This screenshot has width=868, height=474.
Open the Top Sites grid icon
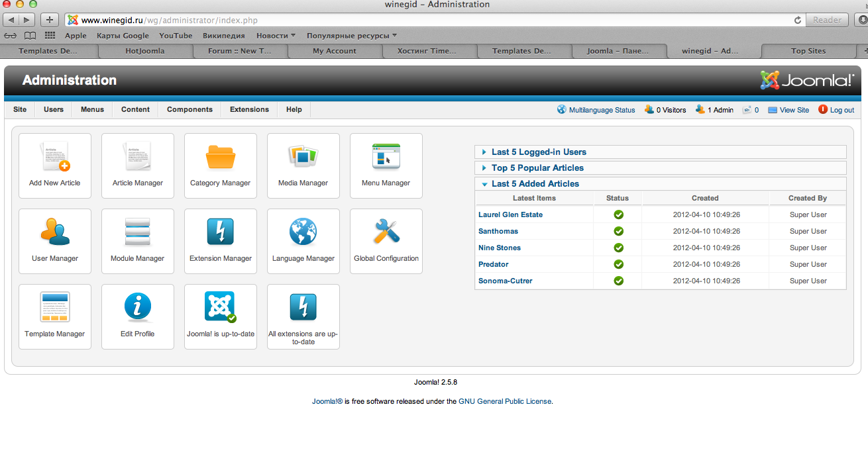pos(50,36)
